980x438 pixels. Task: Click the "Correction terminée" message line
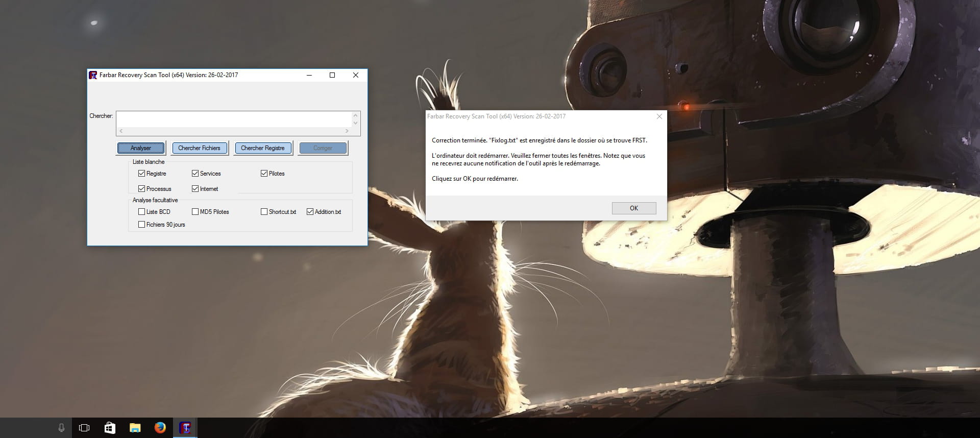pyautogui.click(x=540, y=140)
